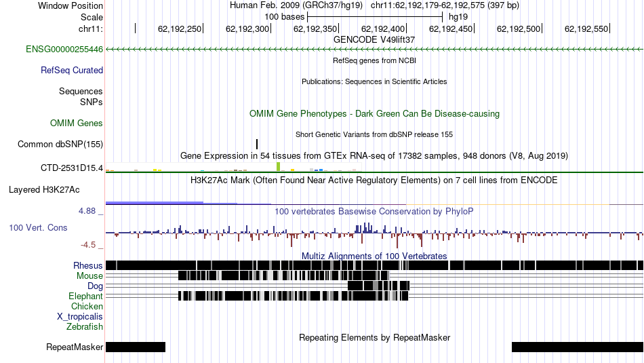This screenshot has height=363, width=644.
Task: Click the Common dbSNP(155) track label
Action: click(60, 145)
